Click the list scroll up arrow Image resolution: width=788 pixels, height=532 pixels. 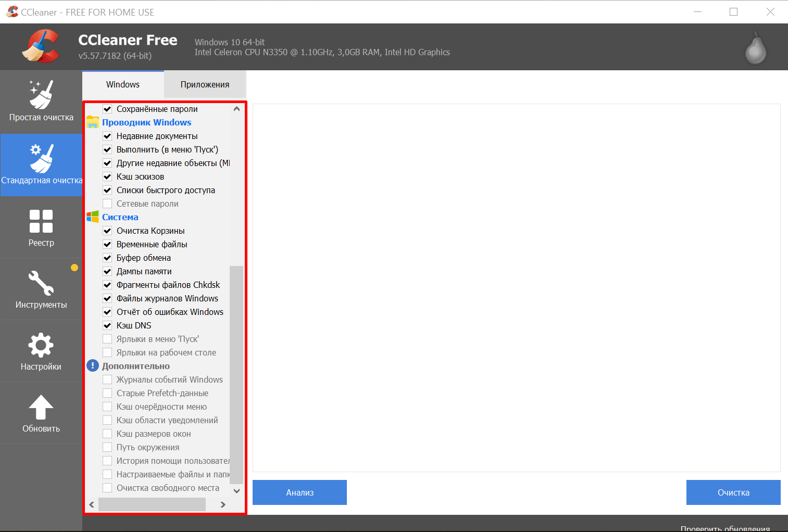click(236, 109)
